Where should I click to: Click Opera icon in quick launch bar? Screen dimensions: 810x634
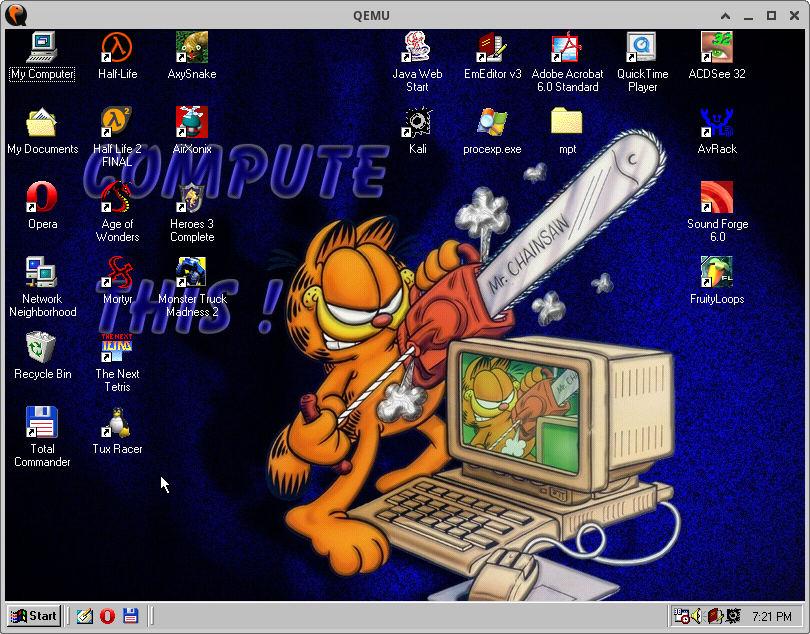[107, 616]
